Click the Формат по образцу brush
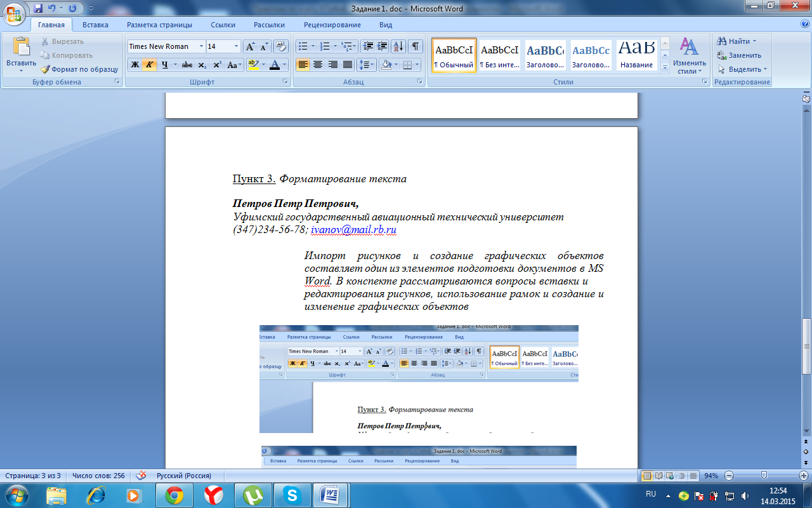 (x=79, y=69)
